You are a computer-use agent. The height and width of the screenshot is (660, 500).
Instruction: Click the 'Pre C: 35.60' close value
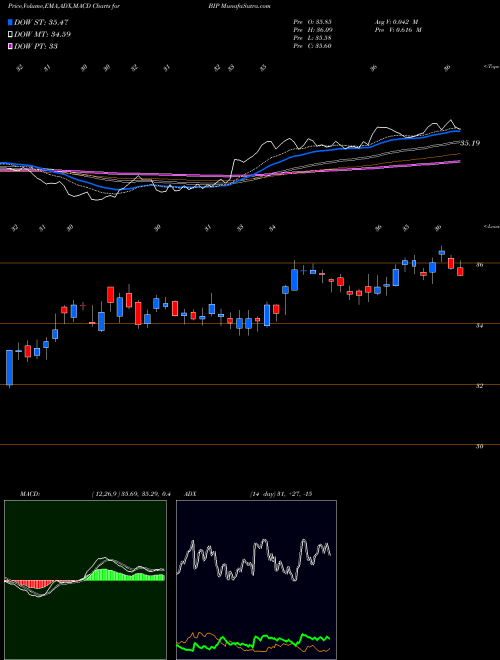(313, 46)
